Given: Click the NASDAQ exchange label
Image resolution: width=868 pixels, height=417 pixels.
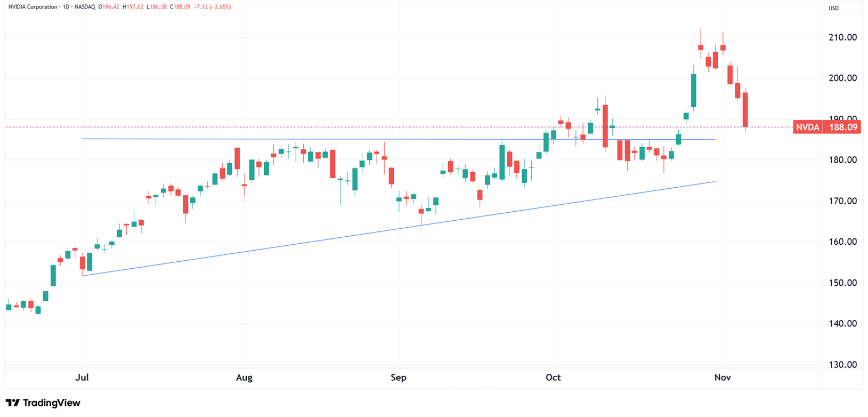Looking at the screenshot, I should (x=85, y=7).
